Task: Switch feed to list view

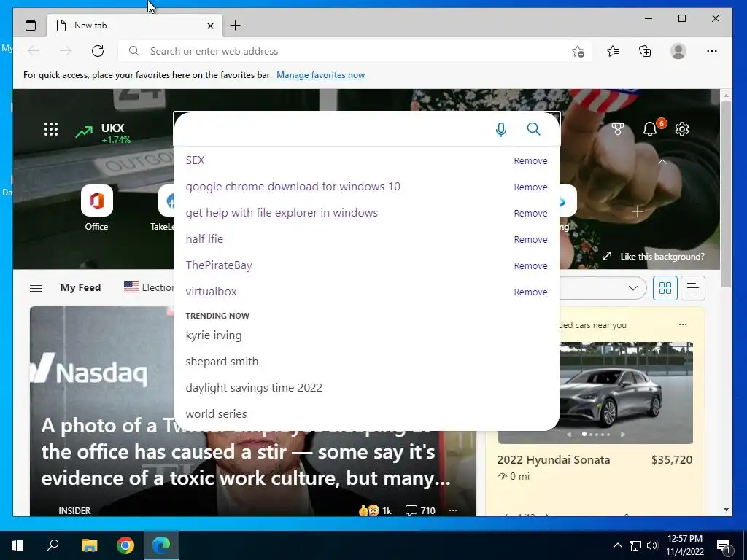Action: 693,288
